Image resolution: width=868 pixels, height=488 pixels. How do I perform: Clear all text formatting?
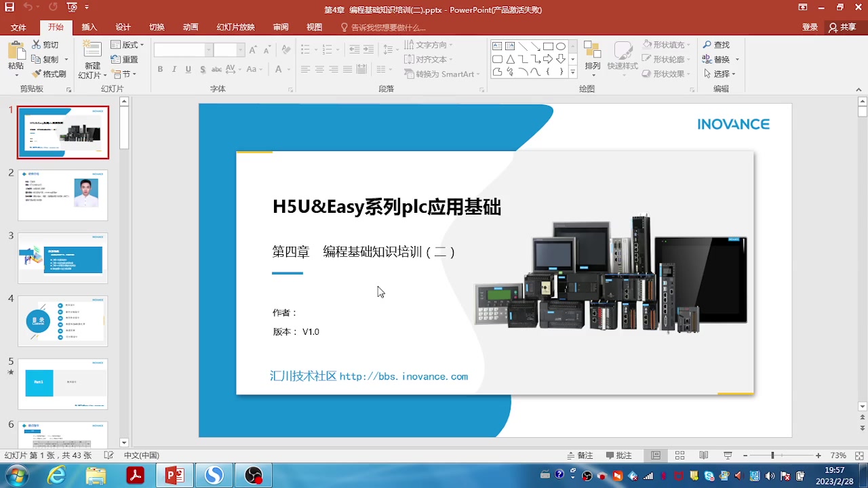click(286, 49)
